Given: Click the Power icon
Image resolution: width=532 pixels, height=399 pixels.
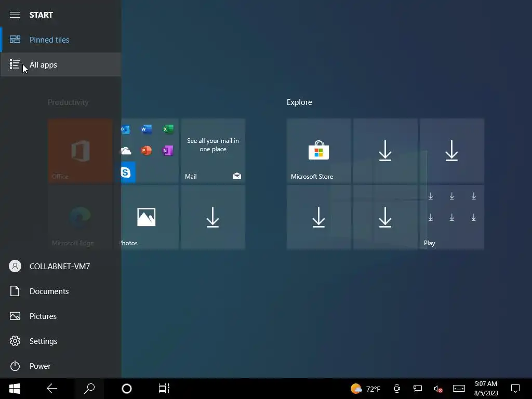Looking at the screenshot, I should (15, 366).
